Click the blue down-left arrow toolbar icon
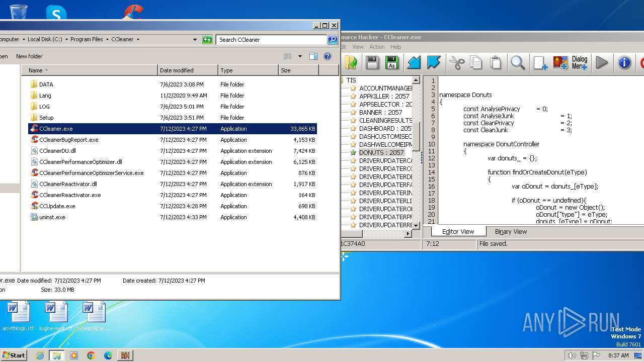Screen dimensions: 644x362 click(x=414, y=62)
